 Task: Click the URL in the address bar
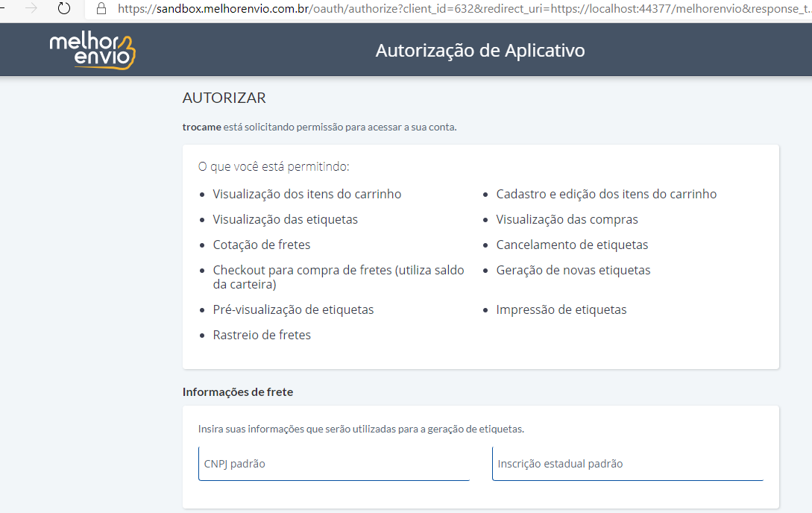click(465, 9)
